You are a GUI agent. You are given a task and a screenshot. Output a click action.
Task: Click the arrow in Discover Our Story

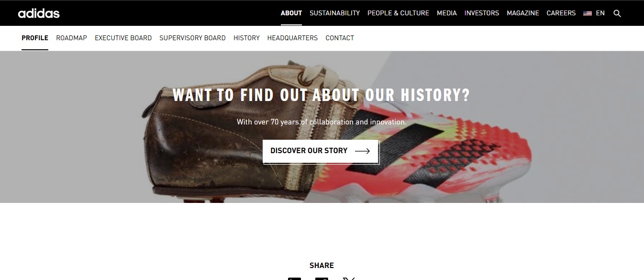362,151
